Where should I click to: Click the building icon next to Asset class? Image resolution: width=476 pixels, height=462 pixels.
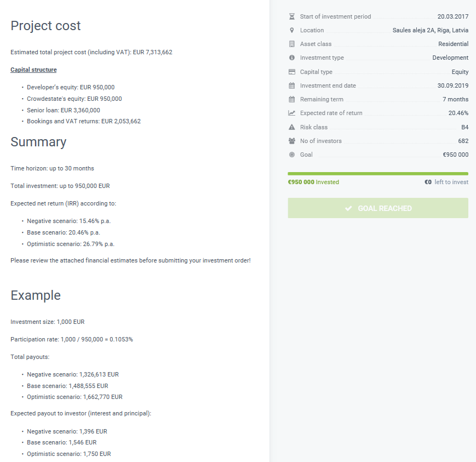291,44
